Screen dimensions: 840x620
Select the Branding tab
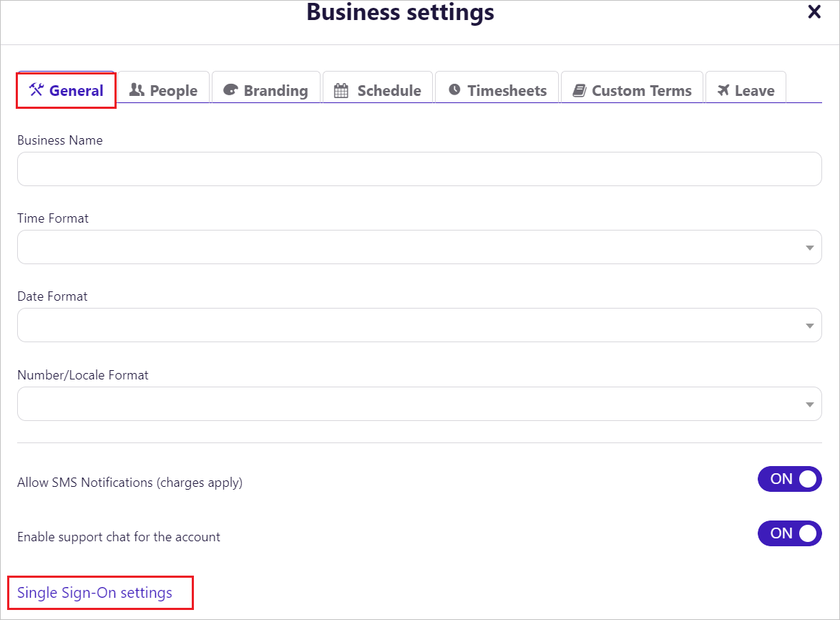click(x=265, y=89)
